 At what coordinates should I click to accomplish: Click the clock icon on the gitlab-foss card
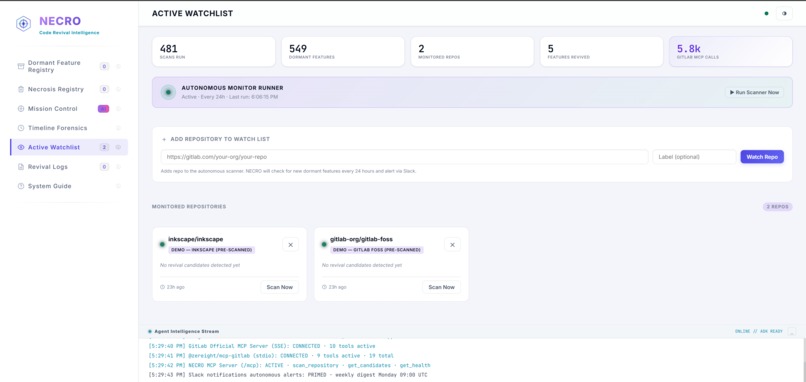324,287
